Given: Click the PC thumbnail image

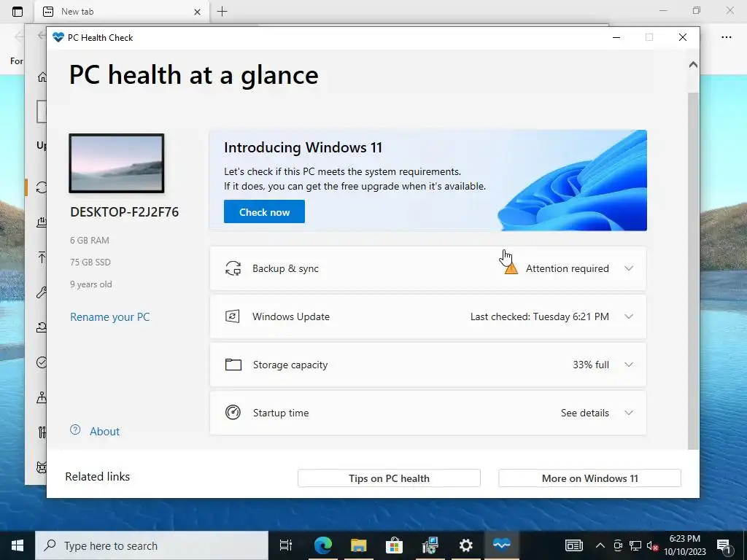Looking at the screenshot, I should click(x=117, y=163).
